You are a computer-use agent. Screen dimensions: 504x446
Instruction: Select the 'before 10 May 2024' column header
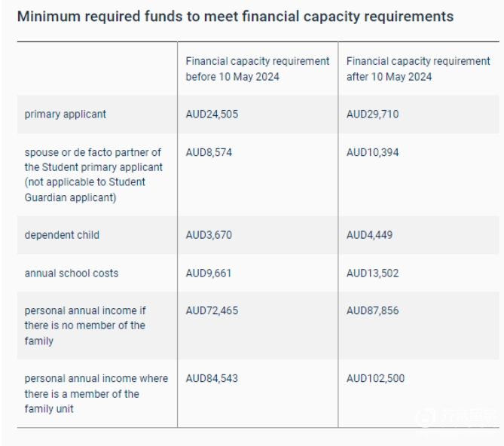pos(258,69)
